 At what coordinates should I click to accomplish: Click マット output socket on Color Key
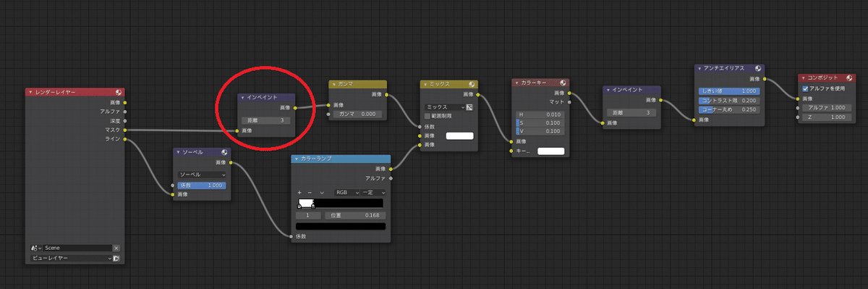click(570, 102)
